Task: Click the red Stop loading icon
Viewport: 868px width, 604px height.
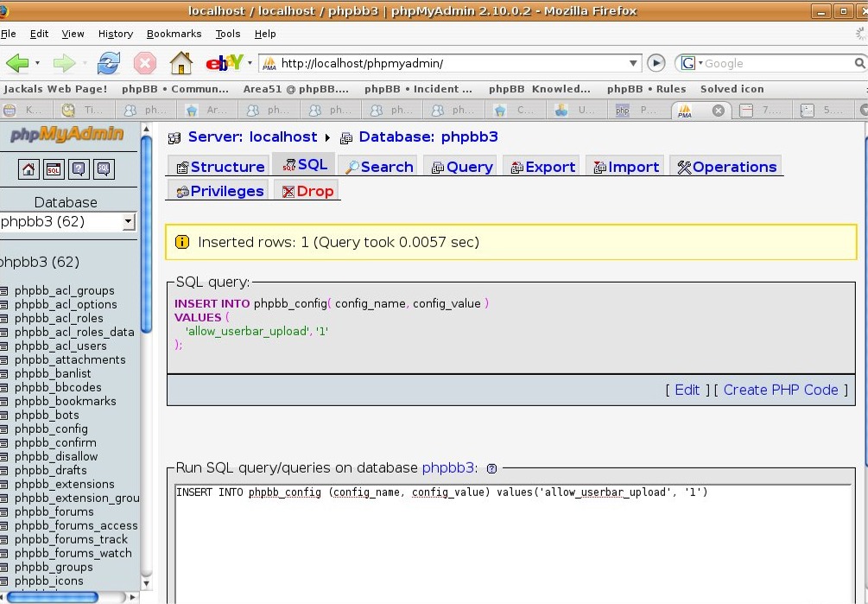Action: coord(145,63)
